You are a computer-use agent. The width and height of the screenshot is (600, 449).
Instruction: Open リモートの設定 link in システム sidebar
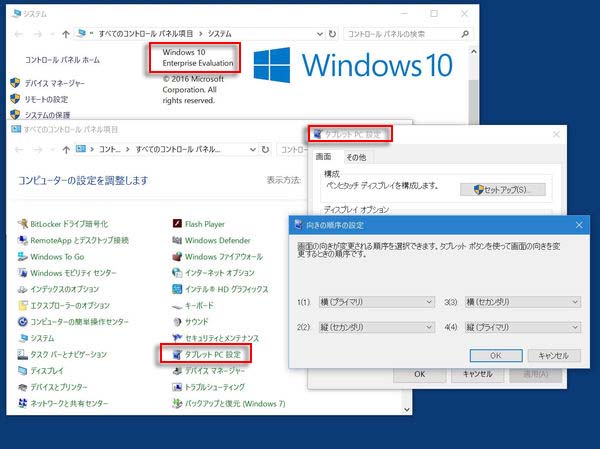46,99
